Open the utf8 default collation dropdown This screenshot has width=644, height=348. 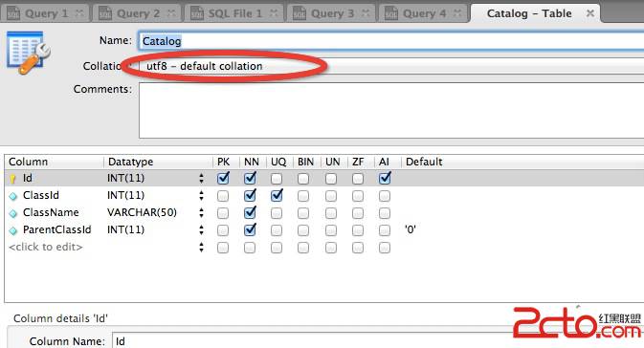[391, 66]
